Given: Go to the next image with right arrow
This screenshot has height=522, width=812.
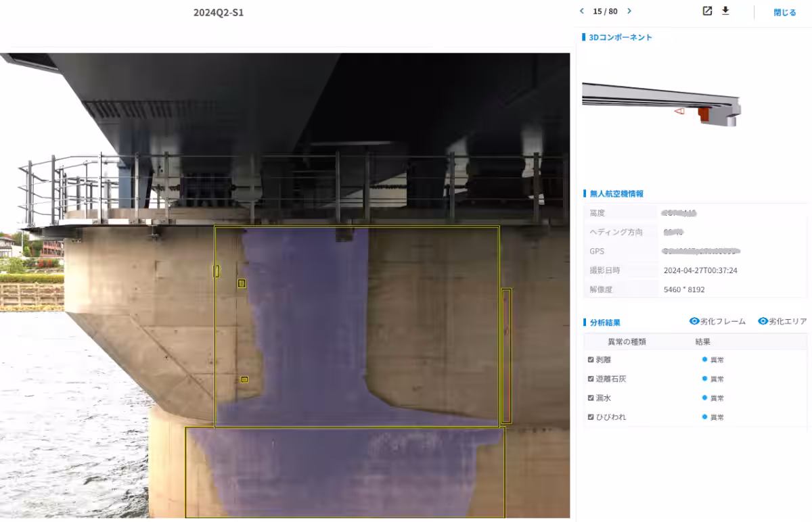Looking at the screenshot, I should tap(629, 11).
